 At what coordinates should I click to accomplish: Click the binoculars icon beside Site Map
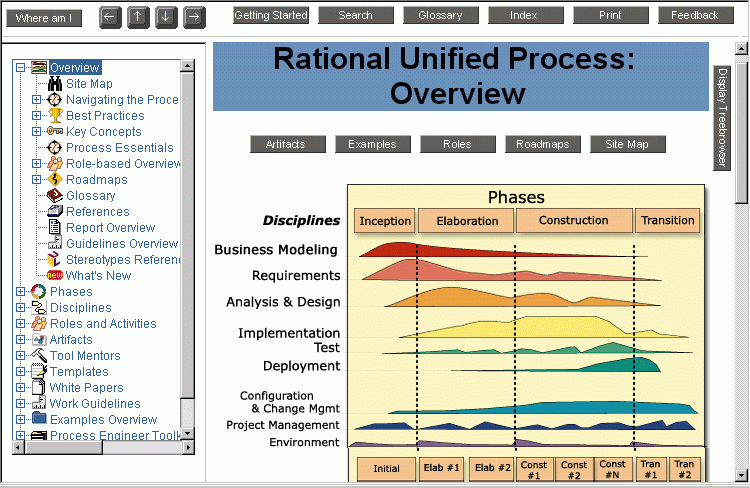[x=55, y=84]
